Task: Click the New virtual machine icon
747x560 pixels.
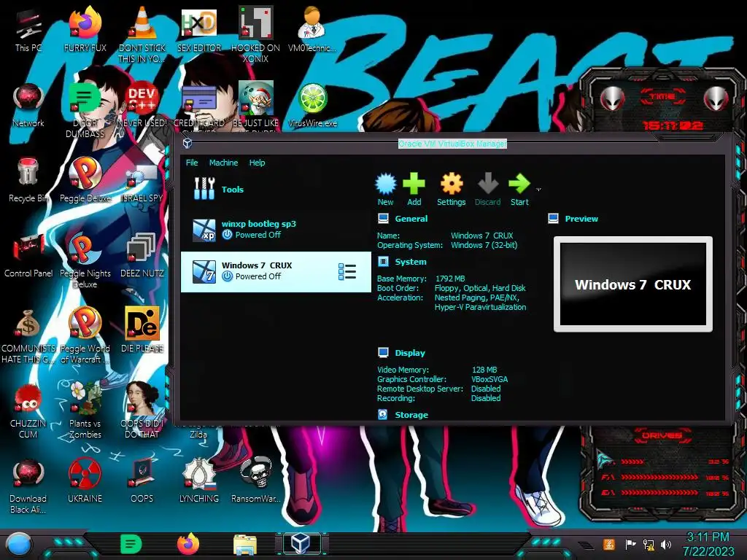Action: point(385,184)
